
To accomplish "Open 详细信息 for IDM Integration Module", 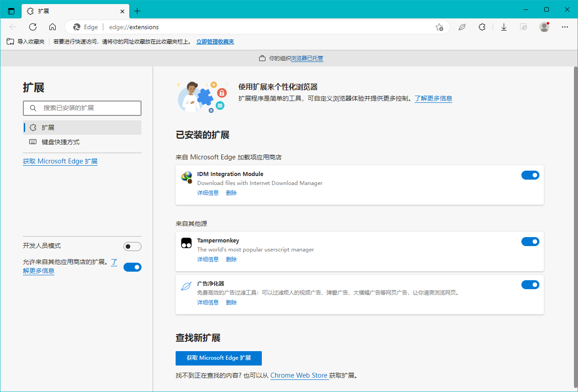I will click(x=208, y=193).
